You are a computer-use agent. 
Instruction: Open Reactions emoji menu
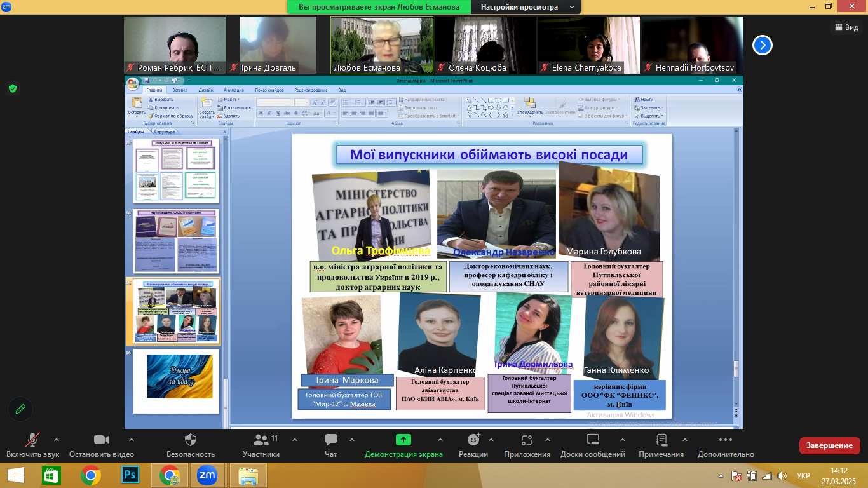473,440
